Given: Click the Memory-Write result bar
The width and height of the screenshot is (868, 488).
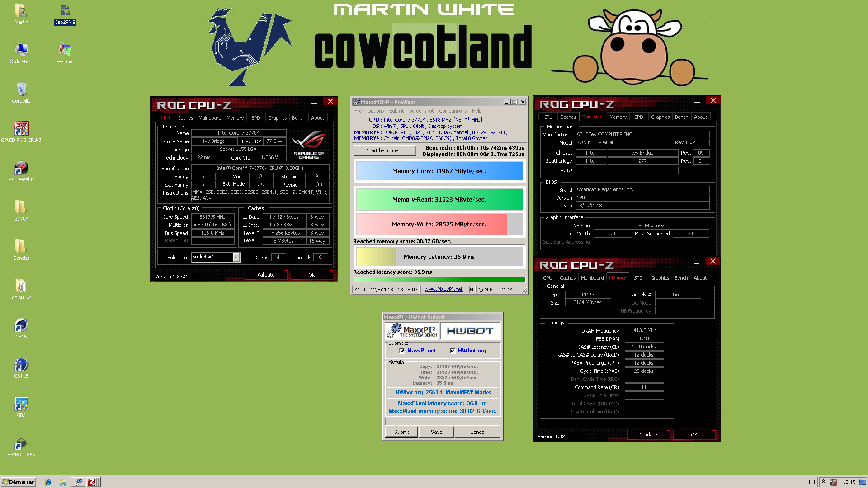Looking at the screenshot, I should [439, 225].
